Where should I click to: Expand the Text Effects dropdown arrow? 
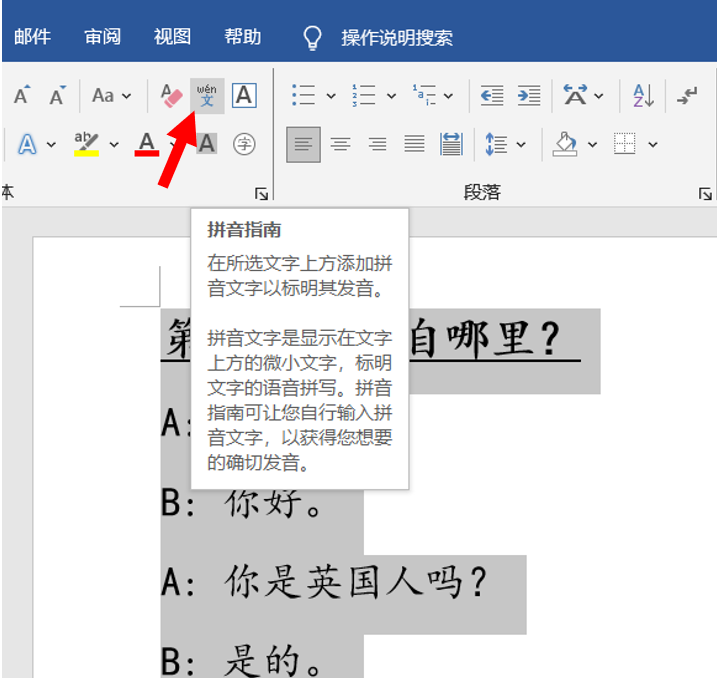pos(52,145)
